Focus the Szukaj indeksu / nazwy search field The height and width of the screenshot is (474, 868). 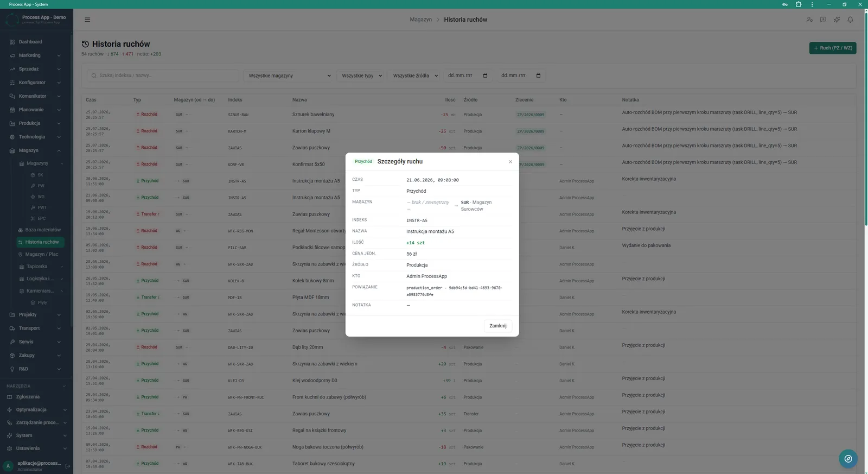click(x=163, y=75)
